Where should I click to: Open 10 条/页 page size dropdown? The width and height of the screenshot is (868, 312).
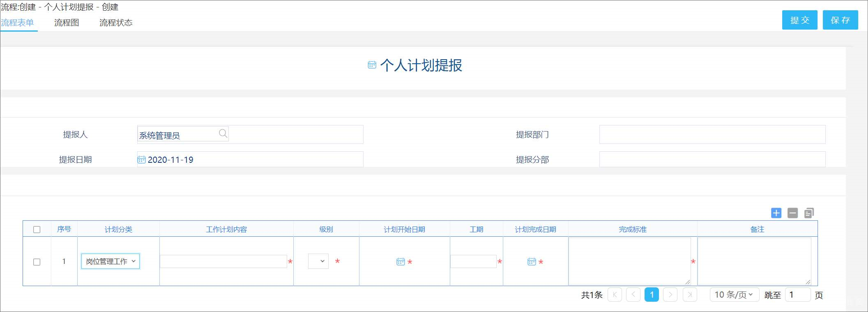click(734, 295)
